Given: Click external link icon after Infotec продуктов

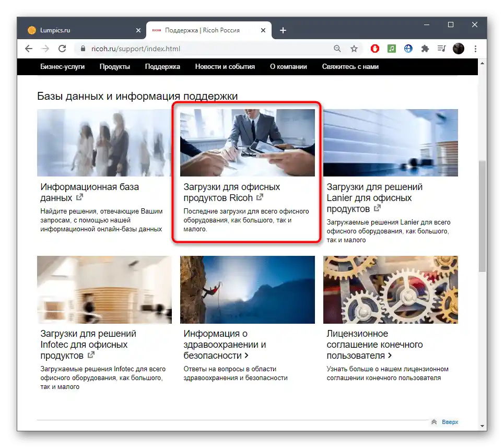Looking at the screenshot, I should coord(91,355).
